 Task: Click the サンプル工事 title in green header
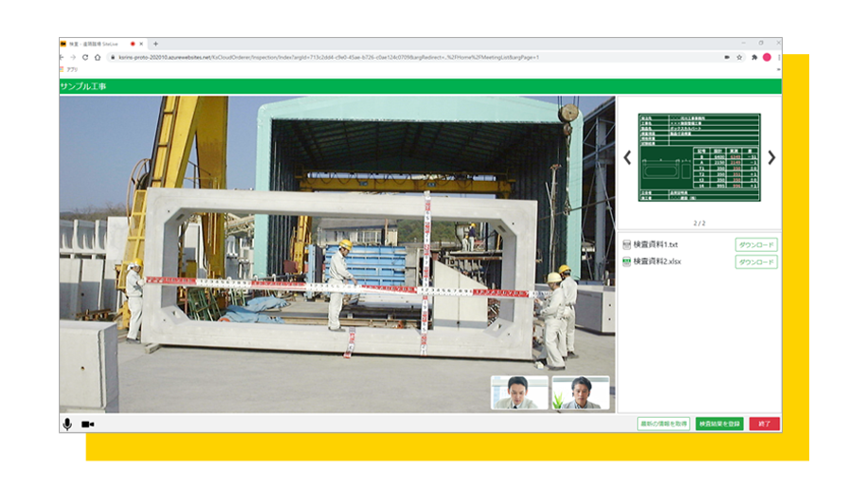click(83, 86)
